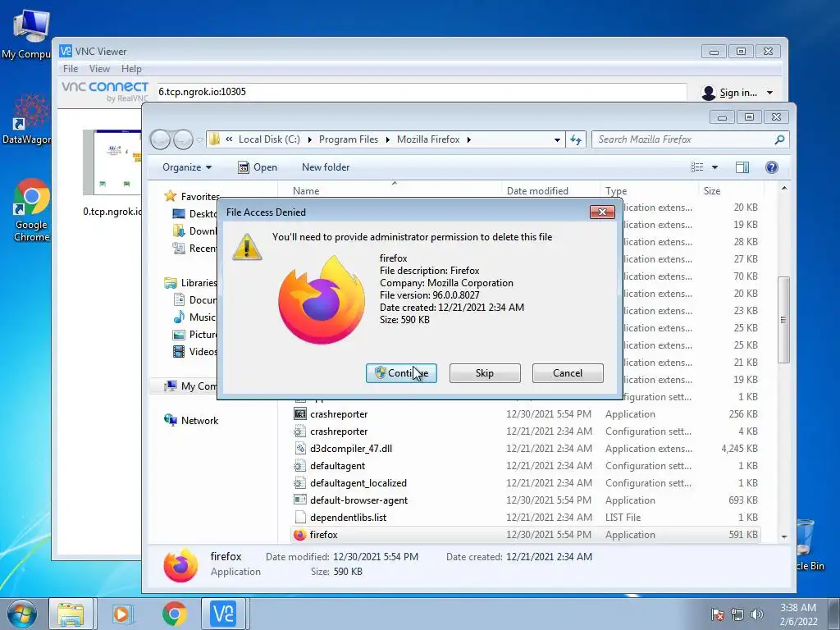This screenshot has width=840, height=630.
Task: Toggle the preview pane icon
Action: pyautogui.click(x=742, y=167)
